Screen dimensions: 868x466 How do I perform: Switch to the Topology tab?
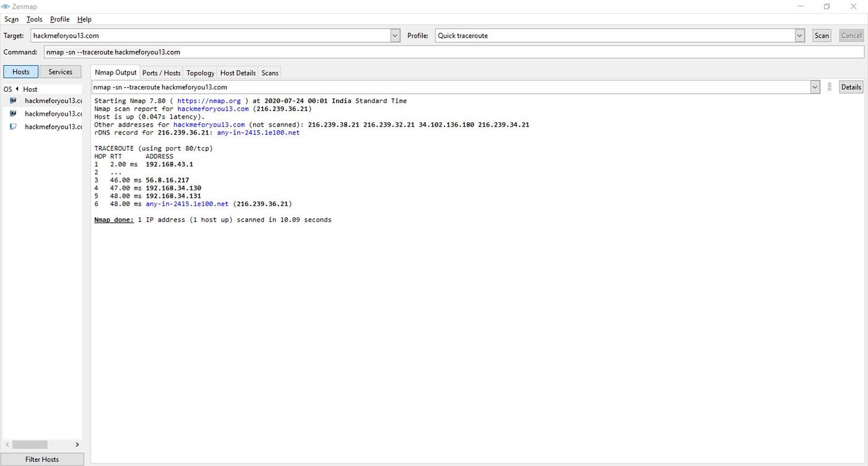point(200,73)
